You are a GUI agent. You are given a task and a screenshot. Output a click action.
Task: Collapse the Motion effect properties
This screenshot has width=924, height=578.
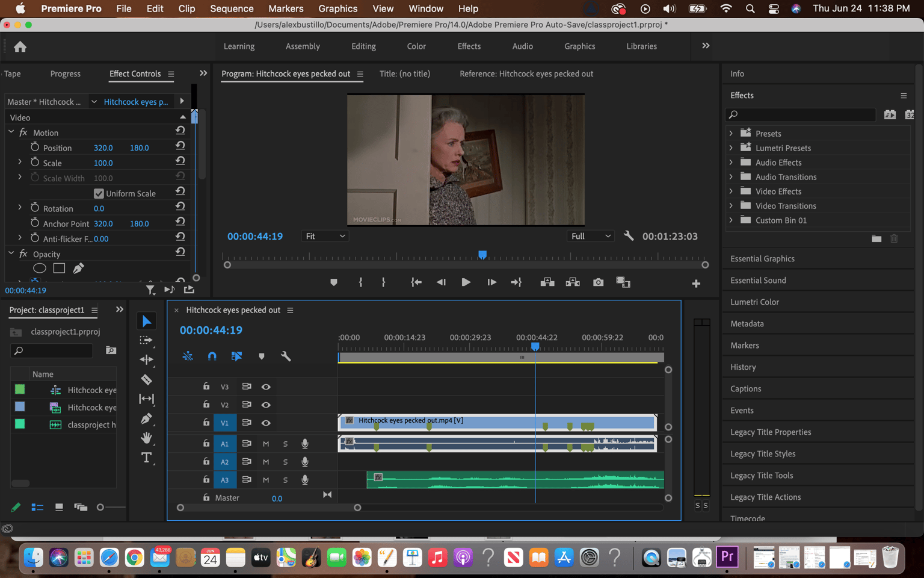click(11, 132)
